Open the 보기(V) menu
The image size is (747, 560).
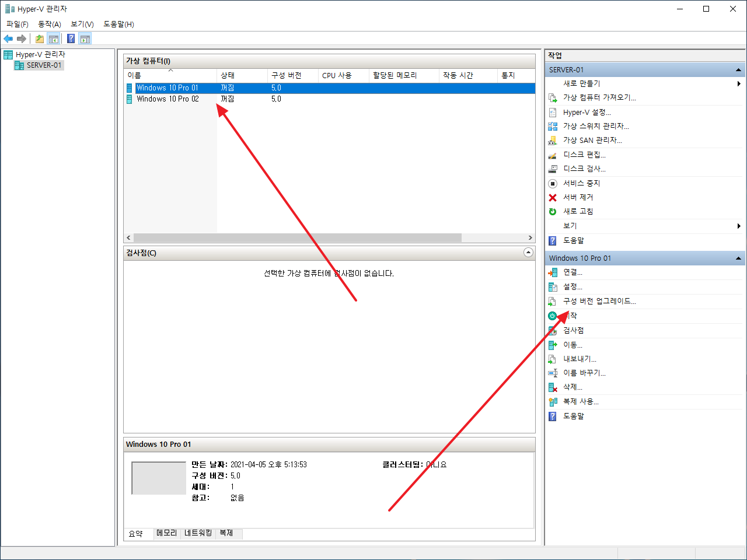pyautogui.click(x=82, y=24)
